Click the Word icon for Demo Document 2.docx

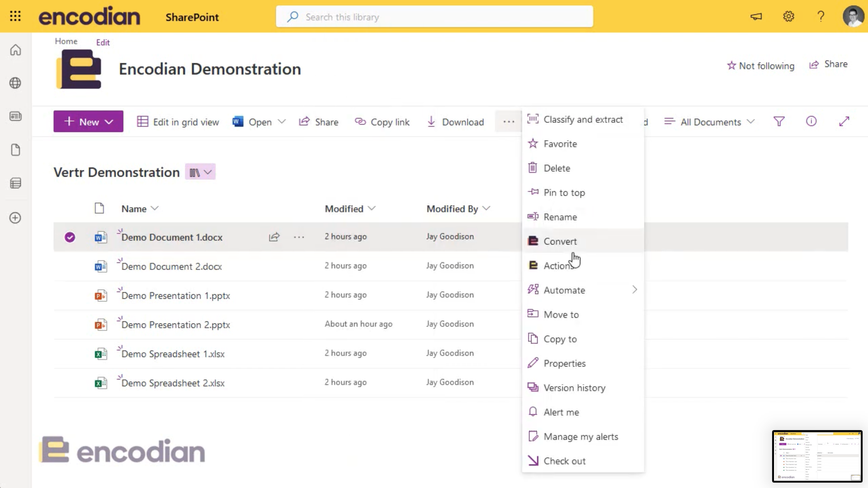click(100, 267)
